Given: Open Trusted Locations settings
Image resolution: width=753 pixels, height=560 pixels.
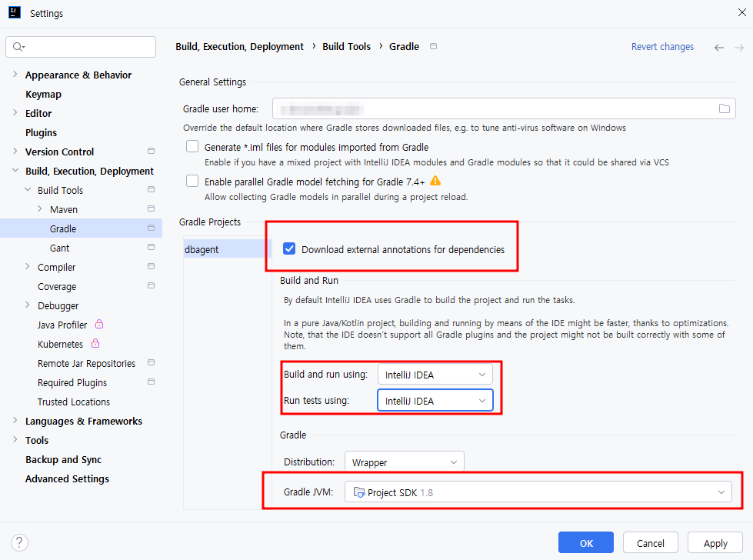Looking at the screenshot, I should [x=74, y=402].
